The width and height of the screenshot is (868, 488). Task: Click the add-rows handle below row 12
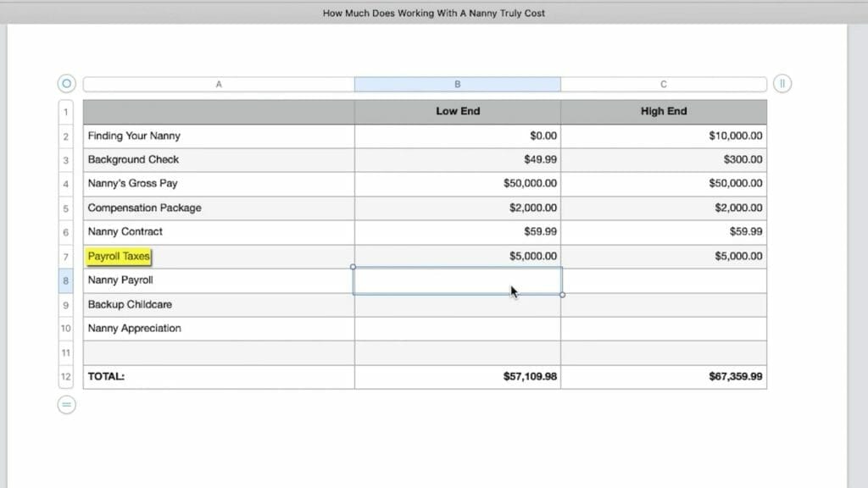(x=66, y=405)
